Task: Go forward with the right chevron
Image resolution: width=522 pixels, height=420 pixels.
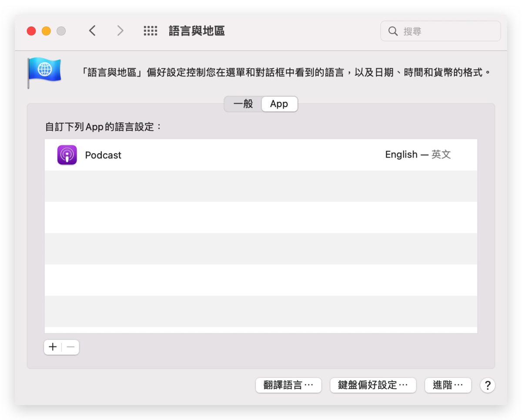Action: click(120, 31)
